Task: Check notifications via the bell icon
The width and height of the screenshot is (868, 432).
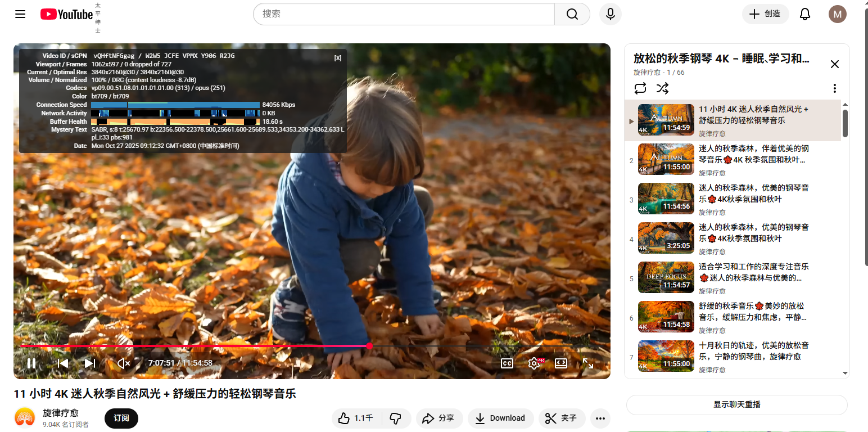Action: (x=804, y=14)
